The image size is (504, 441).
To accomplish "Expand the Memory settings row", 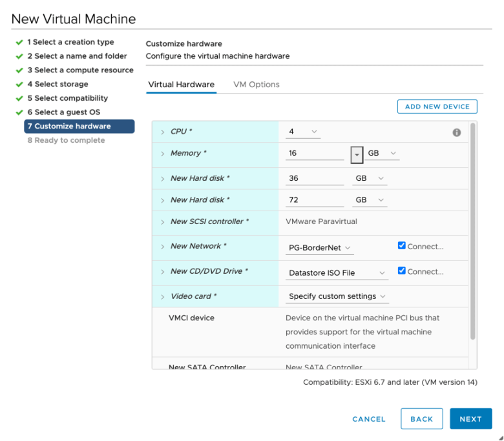I will 163,154.
